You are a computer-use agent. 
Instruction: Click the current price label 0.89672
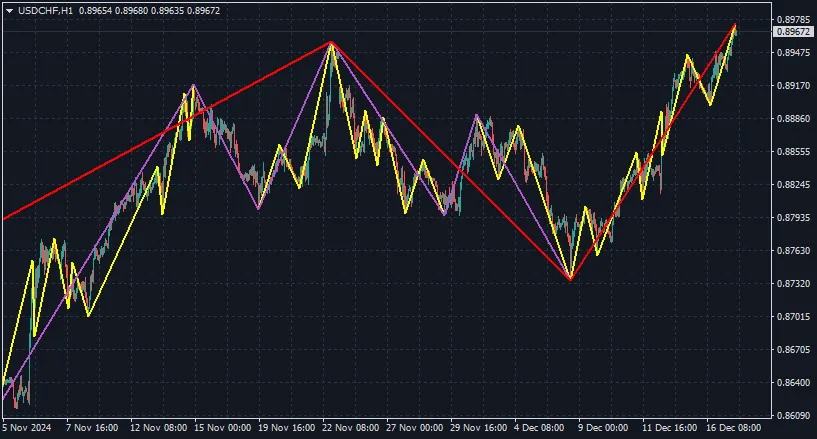pos(791,32)
